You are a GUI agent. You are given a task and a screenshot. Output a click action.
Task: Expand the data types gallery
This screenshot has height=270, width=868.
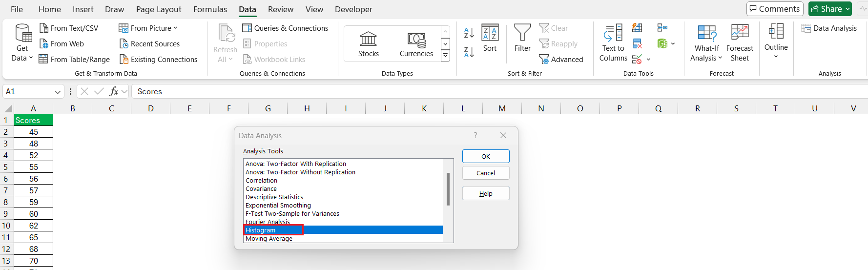(445, 56)
